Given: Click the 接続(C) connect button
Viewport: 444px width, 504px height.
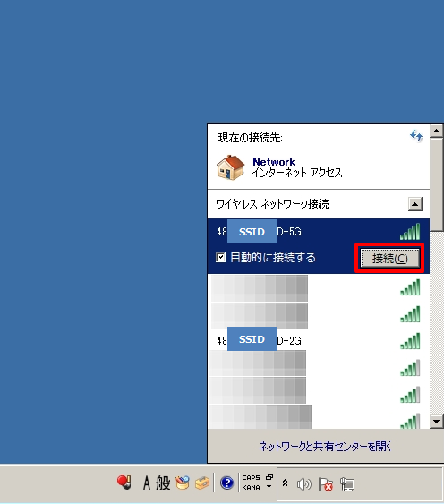Looking at the screenshot, I should coord(389,258).
